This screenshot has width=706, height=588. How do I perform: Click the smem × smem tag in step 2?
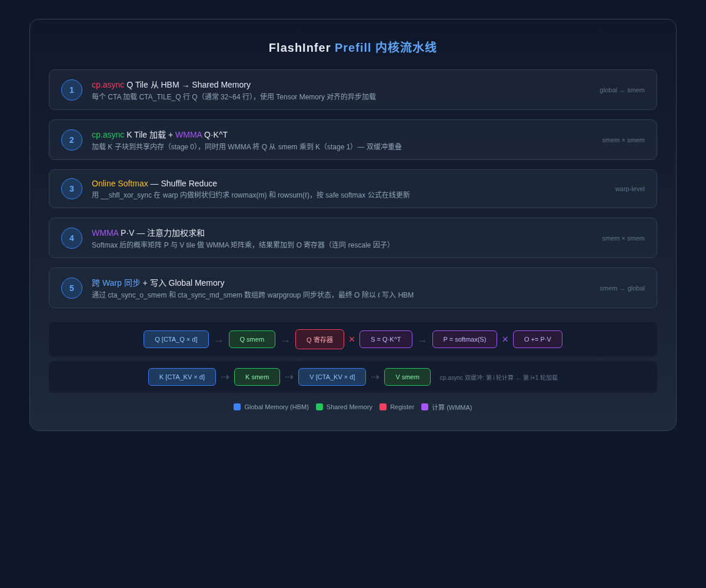click(623, 140)
